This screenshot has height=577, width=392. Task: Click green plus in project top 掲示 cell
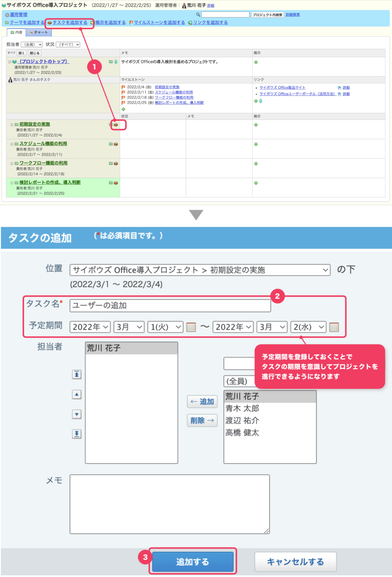tap(256, 62)
